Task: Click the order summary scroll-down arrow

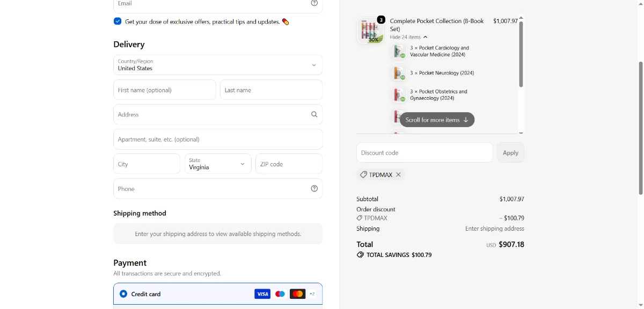Action: click(x=521, y=132)
